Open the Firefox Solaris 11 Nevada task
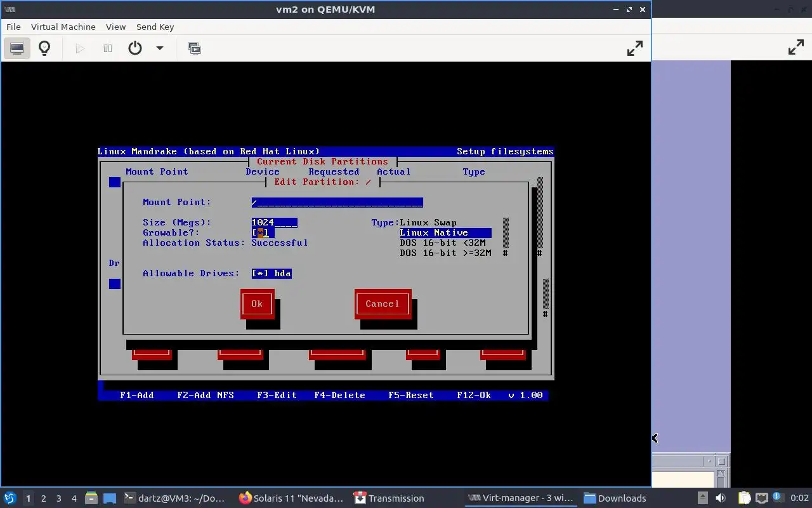 click(291, 498)
